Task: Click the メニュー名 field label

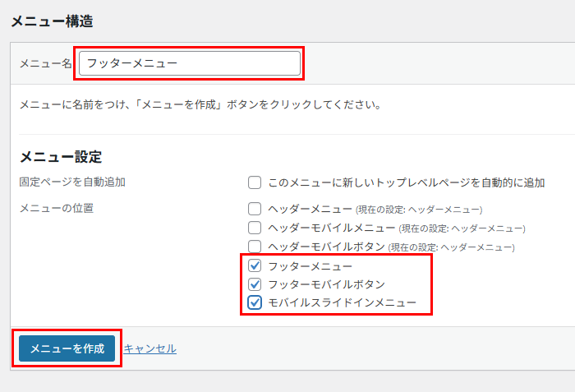Action: click(x=45, y=63)
